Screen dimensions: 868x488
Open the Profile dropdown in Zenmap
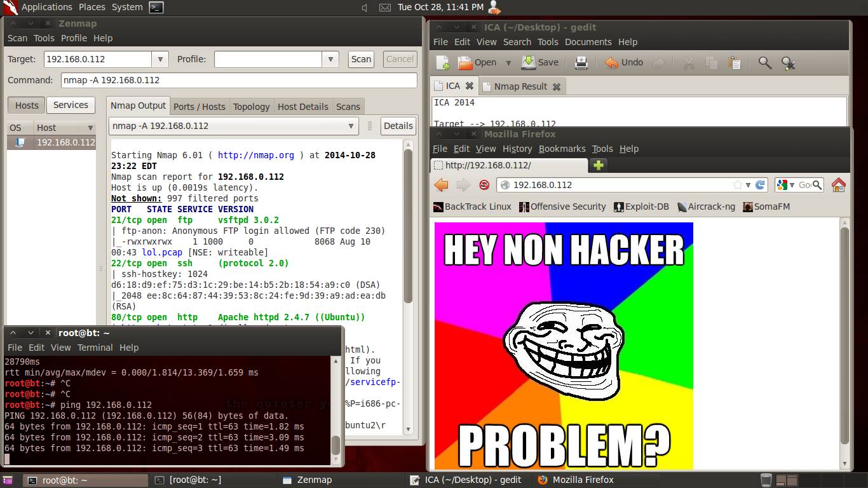(330, 59)
